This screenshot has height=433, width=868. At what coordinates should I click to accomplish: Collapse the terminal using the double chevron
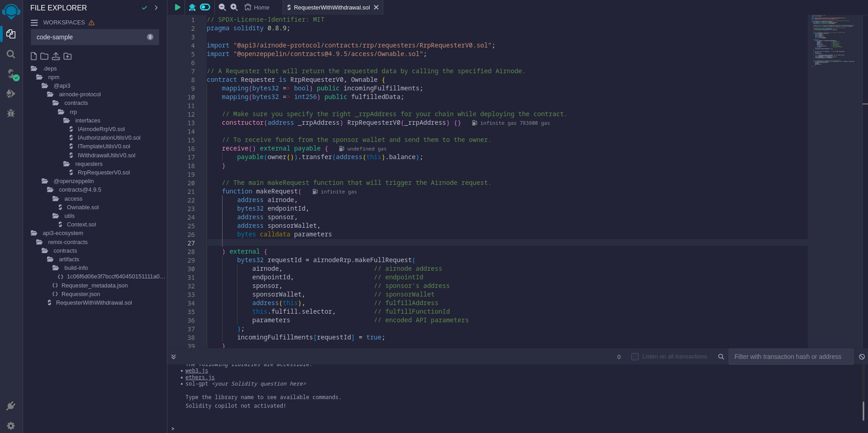(x=173, y=357)
